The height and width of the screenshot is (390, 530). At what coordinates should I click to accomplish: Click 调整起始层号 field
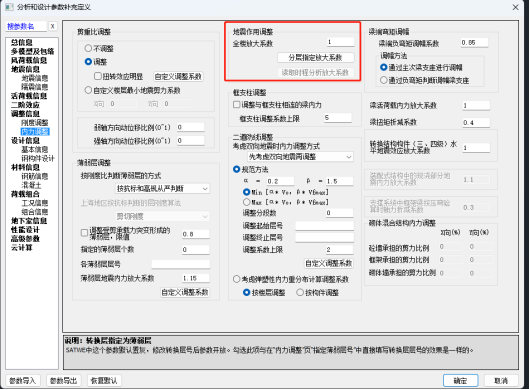pyautogui.click(x=324, y=226)
